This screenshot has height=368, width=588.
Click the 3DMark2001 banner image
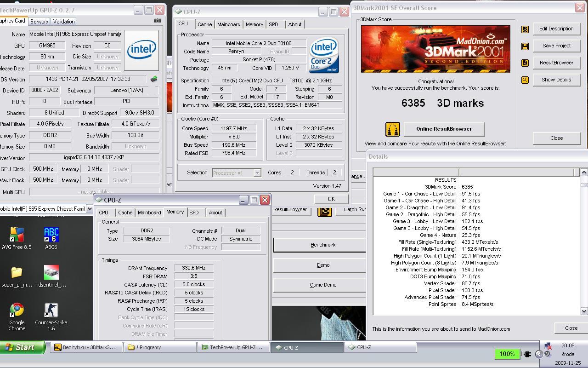tap(435, 49)
